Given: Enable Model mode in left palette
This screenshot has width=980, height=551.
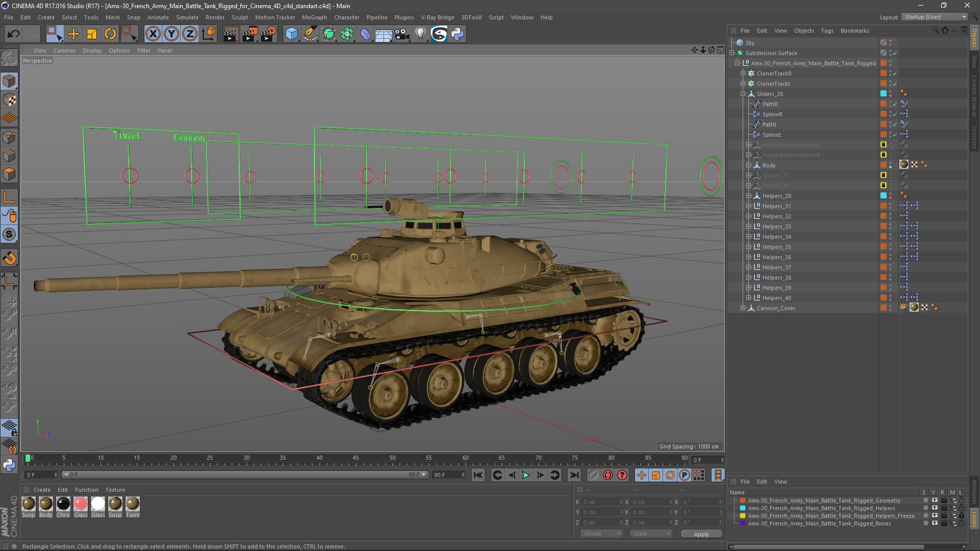Looking at the screenshot, I should (9, 82).
